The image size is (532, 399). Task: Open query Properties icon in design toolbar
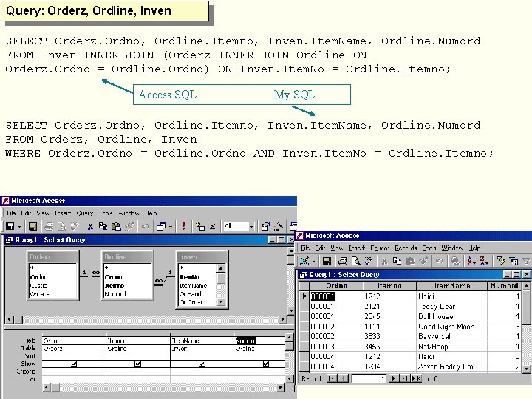[266, 226]
